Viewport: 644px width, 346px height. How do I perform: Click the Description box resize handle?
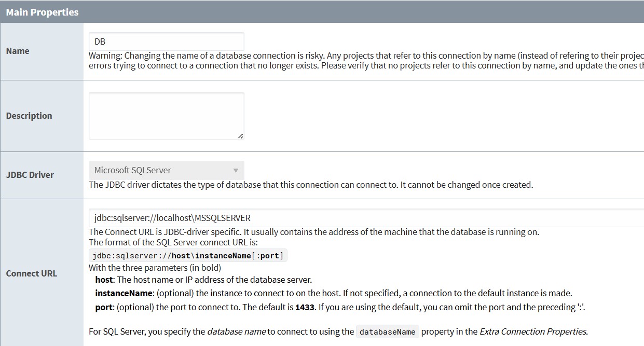pyautogui.click(x=240, y=136)
